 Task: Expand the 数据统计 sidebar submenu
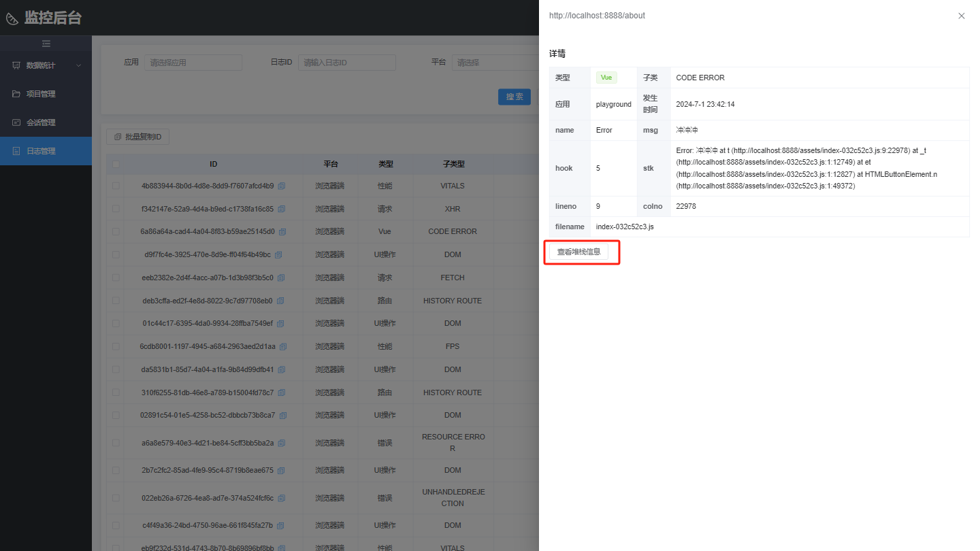pyautogui.click(x=46, y=65)
